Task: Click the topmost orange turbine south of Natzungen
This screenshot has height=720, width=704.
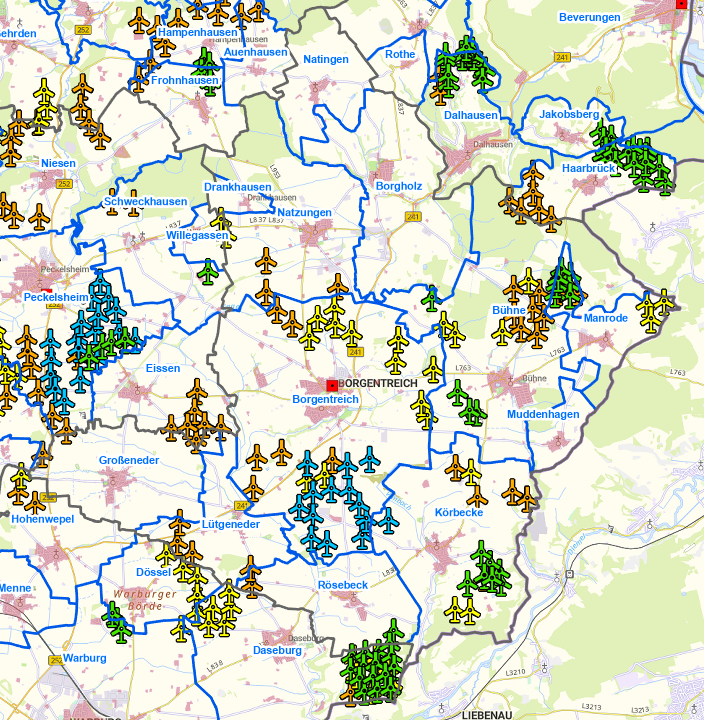Action: point(266,261)
